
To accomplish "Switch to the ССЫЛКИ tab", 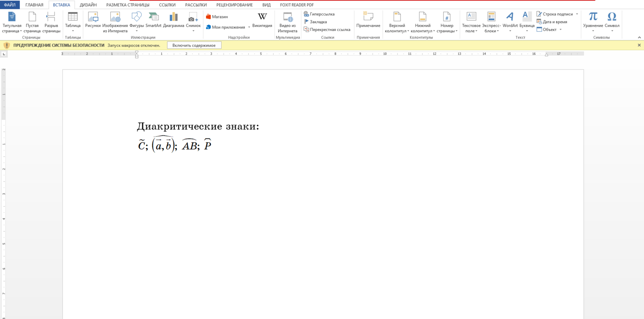I will pos(167,5).
